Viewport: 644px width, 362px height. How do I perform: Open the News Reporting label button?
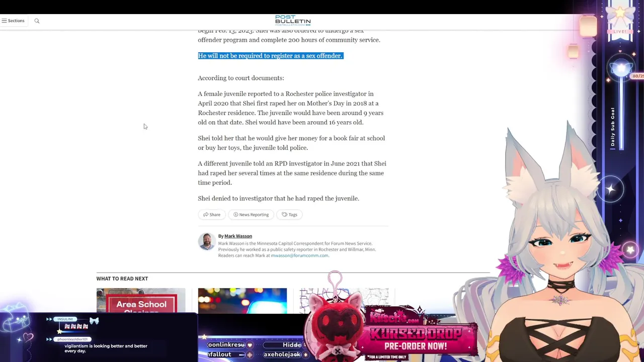point(251,215)
